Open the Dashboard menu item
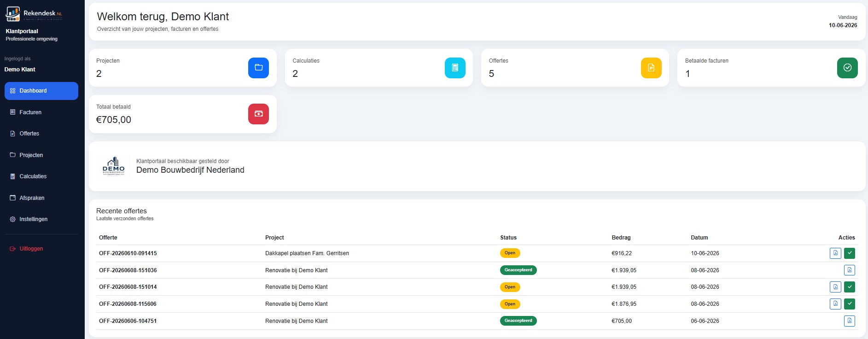Screen dimensions: 868x339 click(41, 91)
